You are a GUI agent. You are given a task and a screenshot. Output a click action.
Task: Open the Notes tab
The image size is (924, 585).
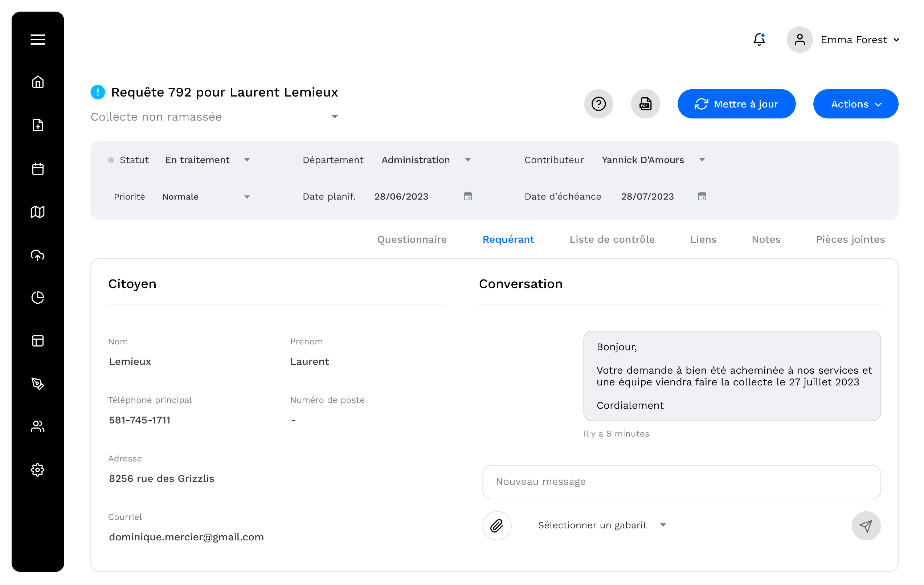pos(766,240)
